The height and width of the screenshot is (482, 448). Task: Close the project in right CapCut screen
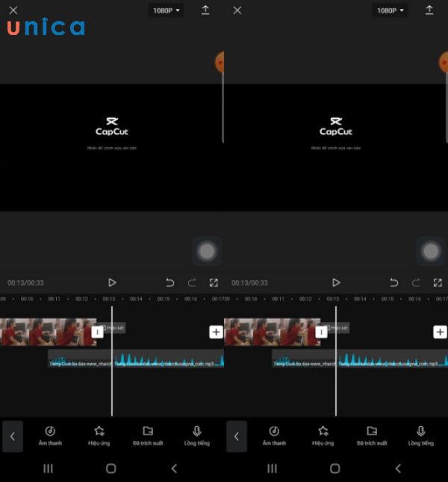(237, 10)
